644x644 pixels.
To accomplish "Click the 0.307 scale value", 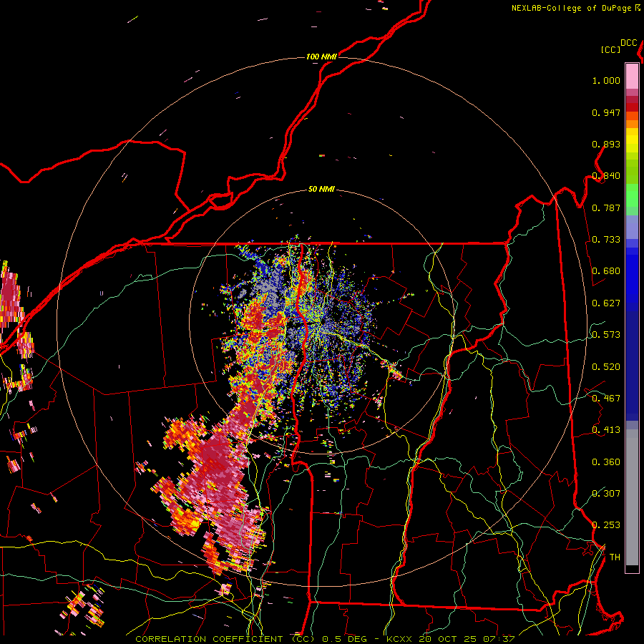I will click(606, 494).
